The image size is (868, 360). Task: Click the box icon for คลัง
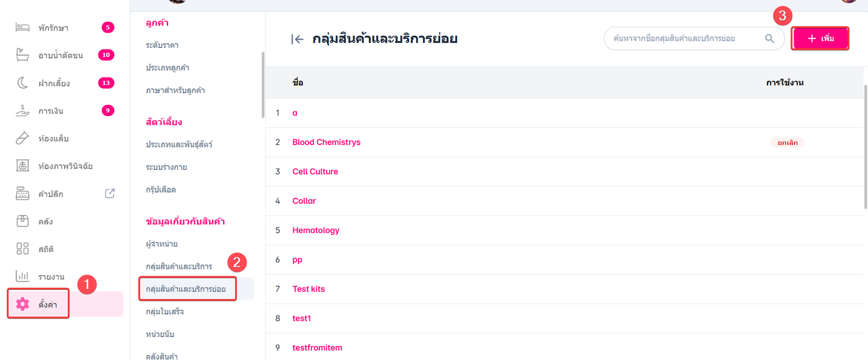(22, 221)
